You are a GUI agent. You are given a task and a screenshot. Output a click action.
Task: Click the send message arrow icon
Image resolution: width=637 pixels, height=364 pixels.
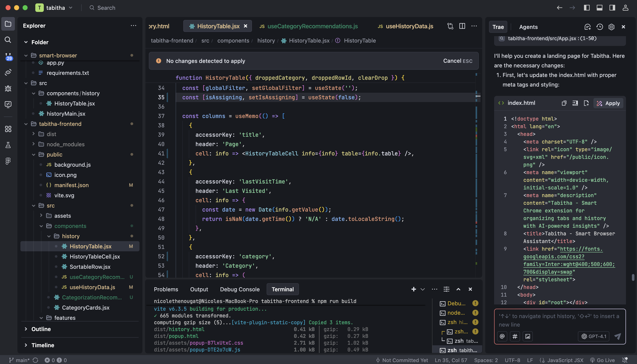point(617,336)
